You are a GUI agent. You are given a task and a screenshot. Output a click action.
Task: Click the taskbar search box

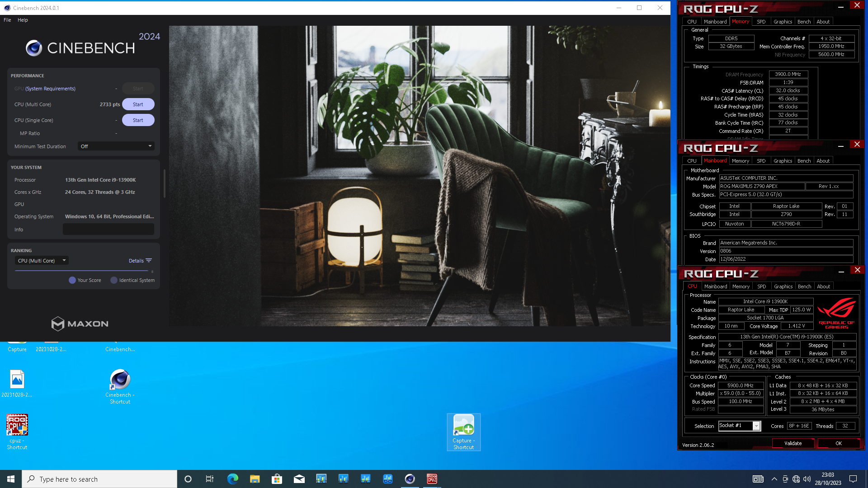click(99, 479)
